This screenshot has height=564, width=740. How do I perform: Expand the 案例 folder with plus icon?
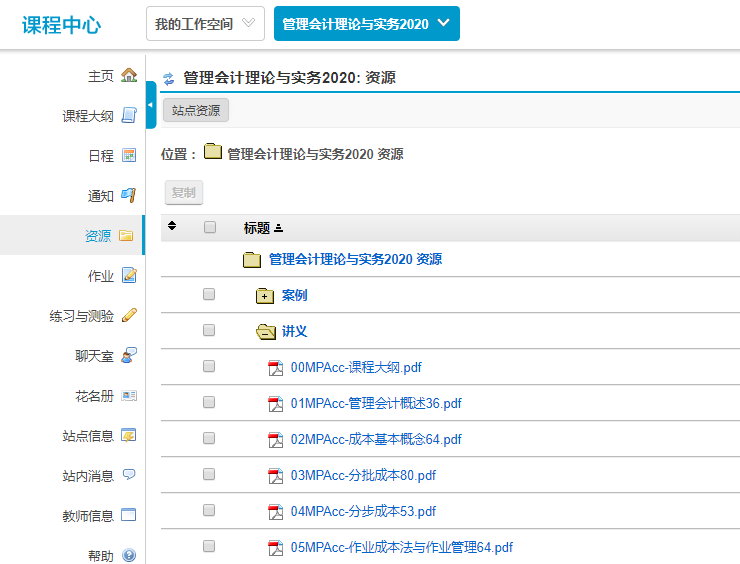[265, 296]
